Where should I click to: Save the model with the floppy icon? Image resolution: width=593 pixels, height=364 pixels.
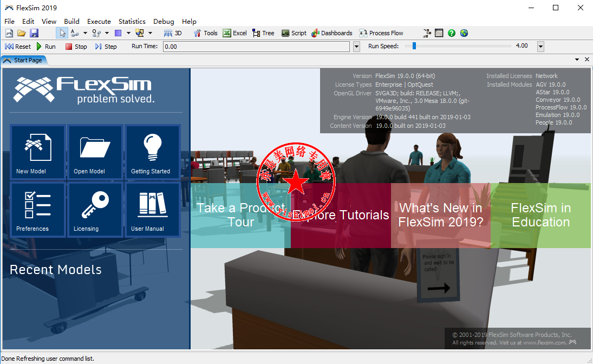point(34,33)
